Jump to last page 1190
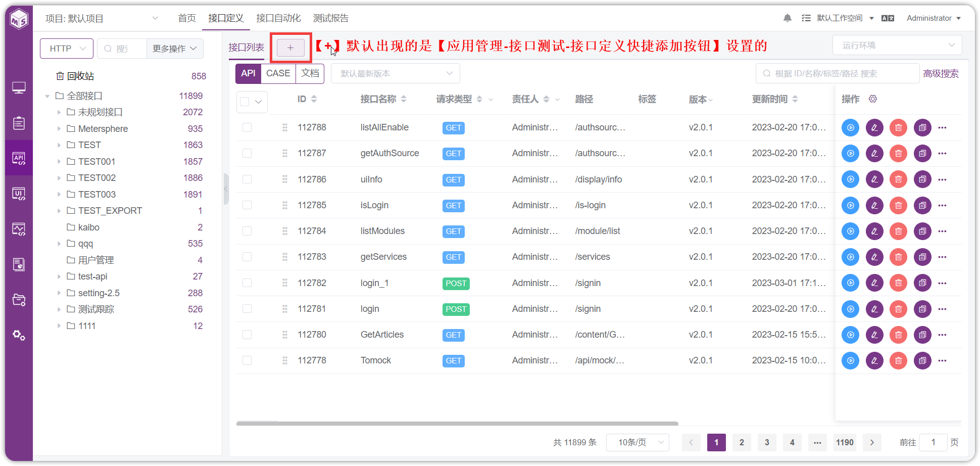 (x=845, y=443)
